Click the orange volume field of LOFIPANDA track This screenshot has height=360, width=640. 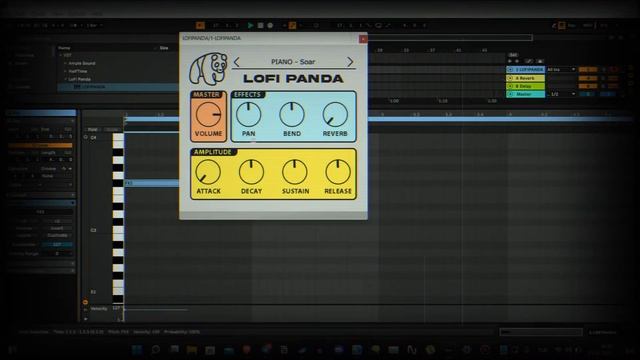pos(588,70)
